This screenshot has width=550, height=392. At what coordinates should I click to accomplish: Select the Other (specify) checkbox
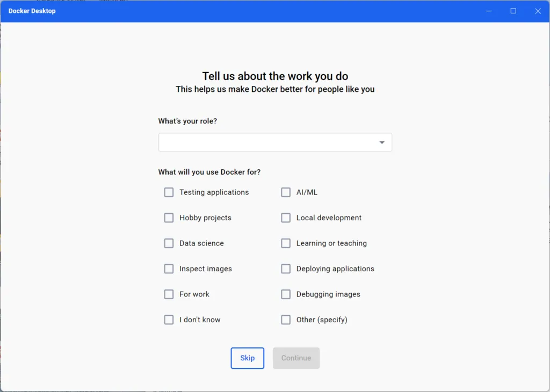[286, 320]
